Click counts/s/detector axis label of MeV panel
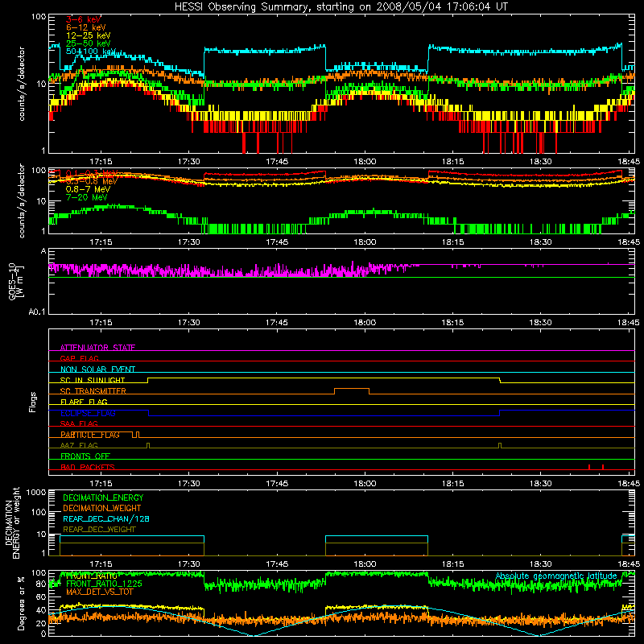The width and height of the screenshot is (644, 644). click(22, 200)
